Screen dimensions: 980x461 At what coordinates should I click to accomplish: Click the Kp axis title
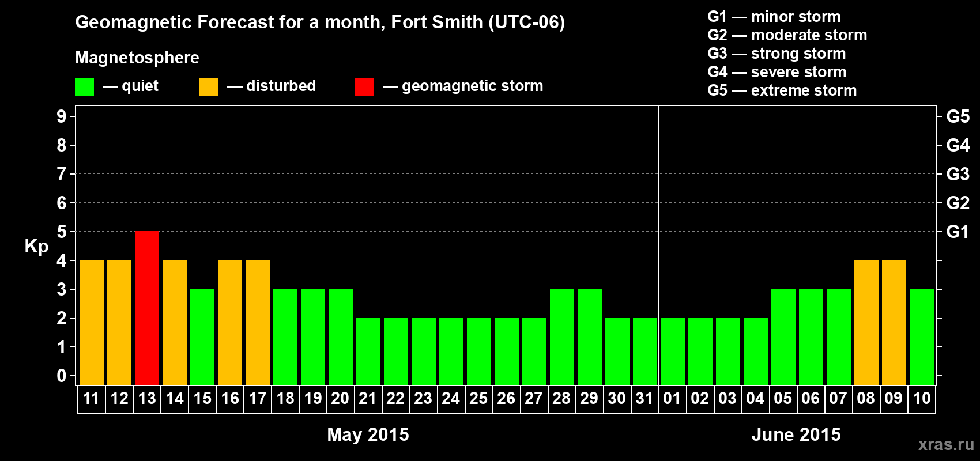36,247
